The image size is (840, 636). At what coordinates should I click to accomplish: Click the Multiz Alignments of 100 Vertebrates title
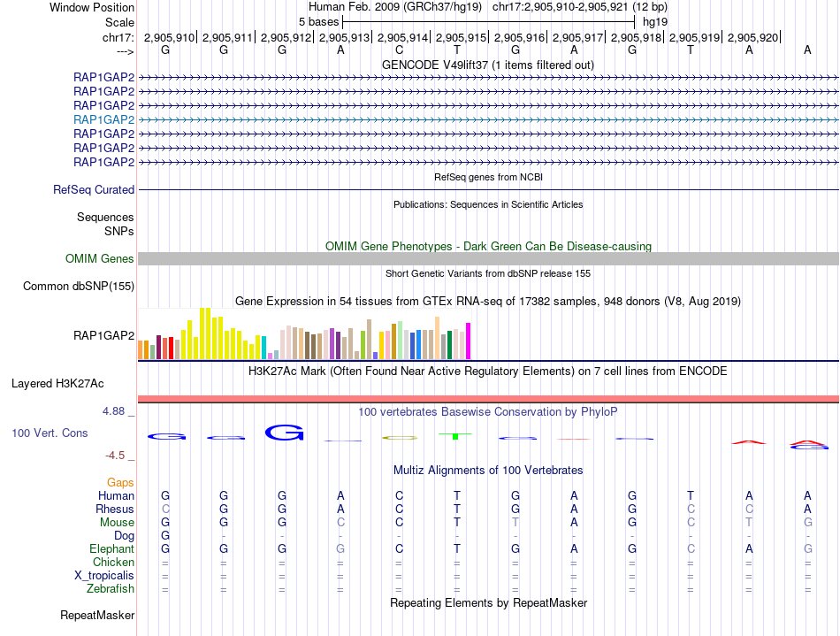pos(488,471)
